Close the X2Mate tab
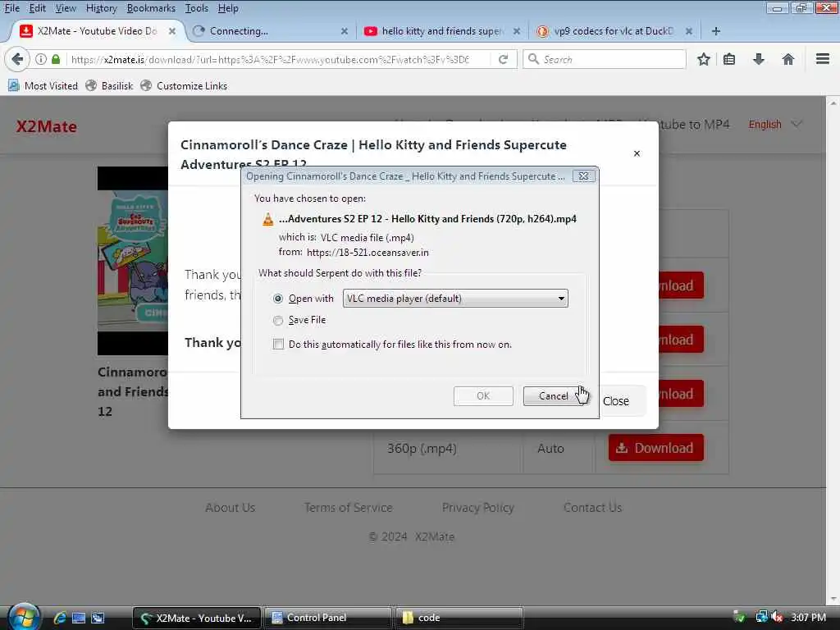840x630 pixels. click(x=172, y=31)
